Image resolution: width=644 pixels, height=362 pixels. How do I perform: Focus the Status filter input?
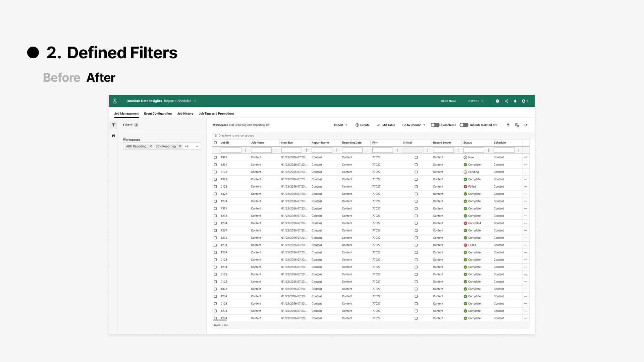(473, 150)
